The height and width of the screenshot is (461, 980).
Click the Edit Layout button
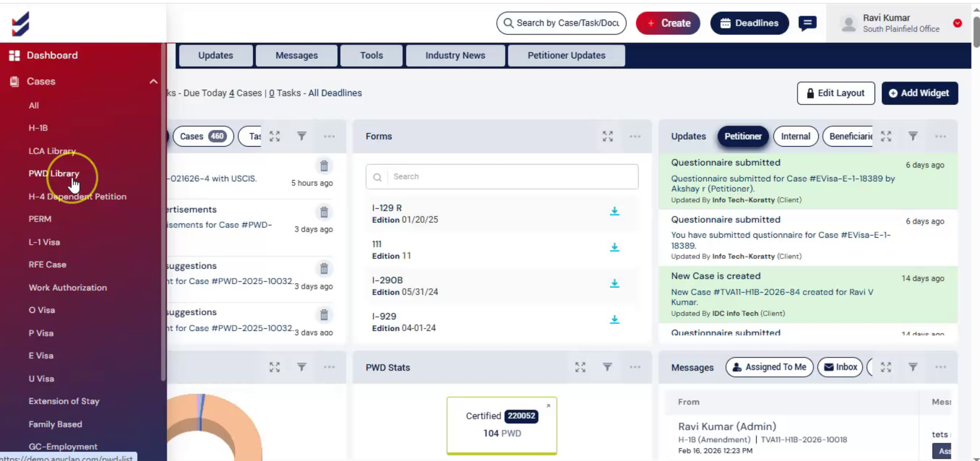[x=836, y=93]
